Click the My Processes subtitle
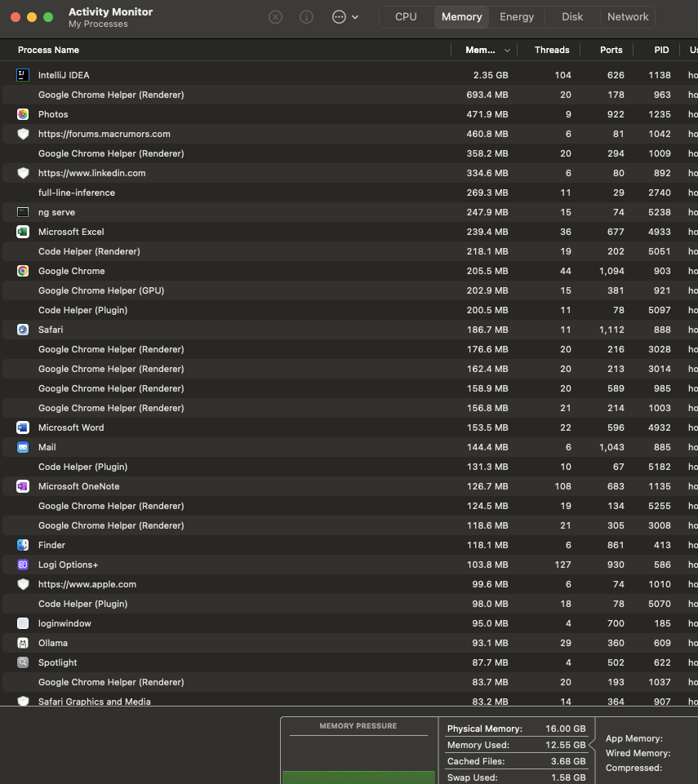Screen dimensions: 698x784 tap(98, 24)
